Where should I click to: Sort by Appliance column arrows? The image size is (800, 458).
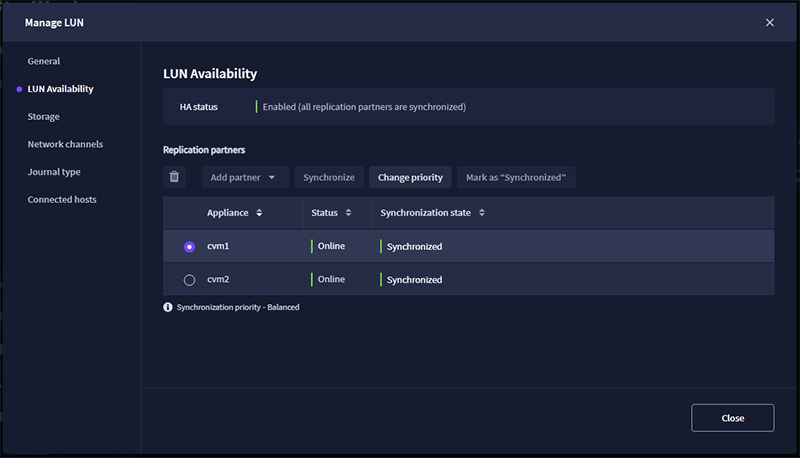tap(260, 213)
